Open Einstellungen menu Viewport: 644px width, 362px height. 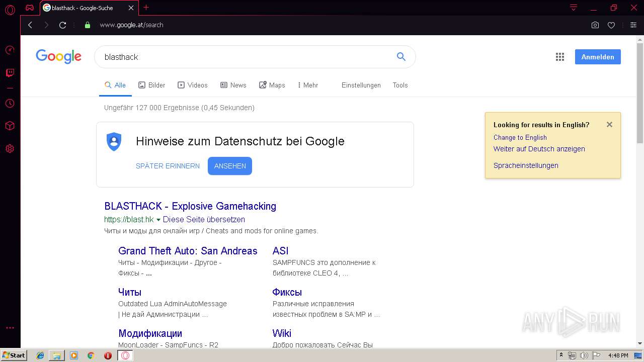pyautogui.click(x=361, y=85)
